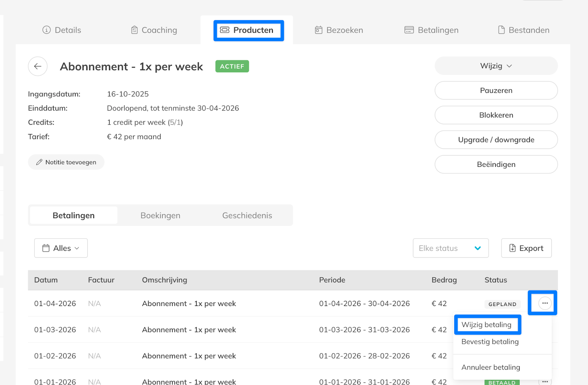Click the date 01-03-2026 in the table
The height and width of the screenshot is (385, 588).
pyautogui.click(x=55, y=330)
